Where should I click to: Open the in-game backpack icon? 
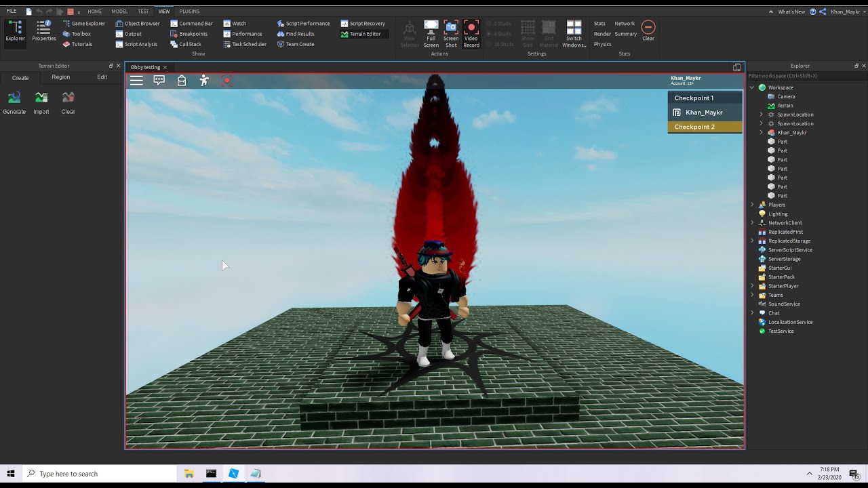tap(182, 81)
